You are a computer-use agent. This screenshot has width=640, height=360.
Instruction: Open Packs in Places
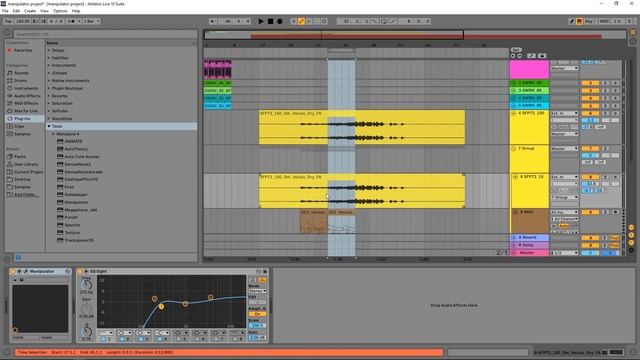20,157
